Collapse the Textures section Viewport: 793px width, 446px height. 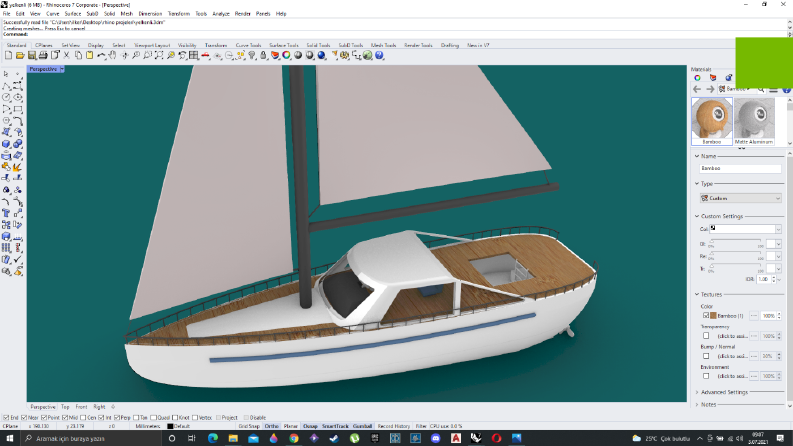697,294
